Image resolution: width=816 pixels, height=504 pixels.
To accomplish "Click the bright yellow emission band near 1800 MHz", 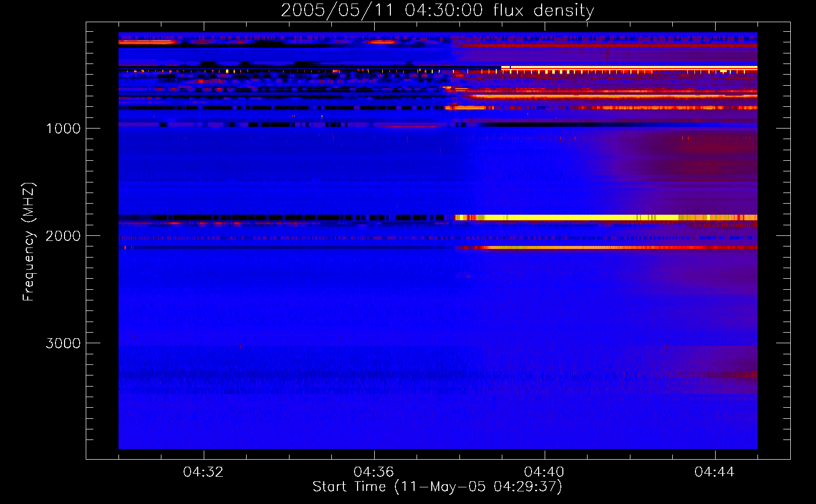I will point(606,218).
